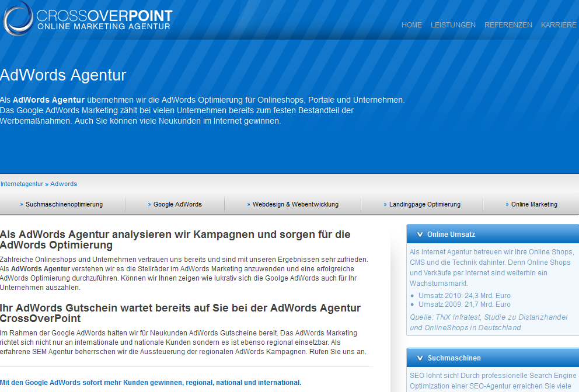Click the Suchmaschinen panel header title
Screen dimensions: 579x392
(454, 358)
